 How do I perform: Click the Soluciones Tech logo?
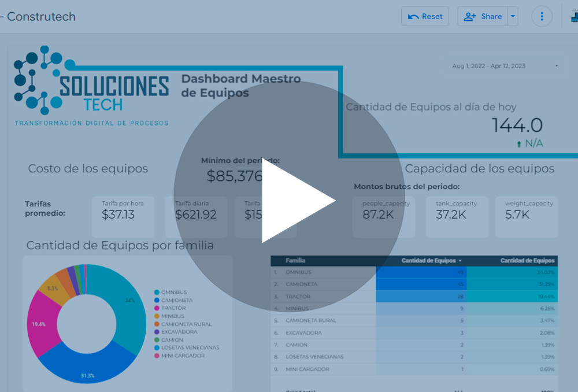(x=91, y=86)
